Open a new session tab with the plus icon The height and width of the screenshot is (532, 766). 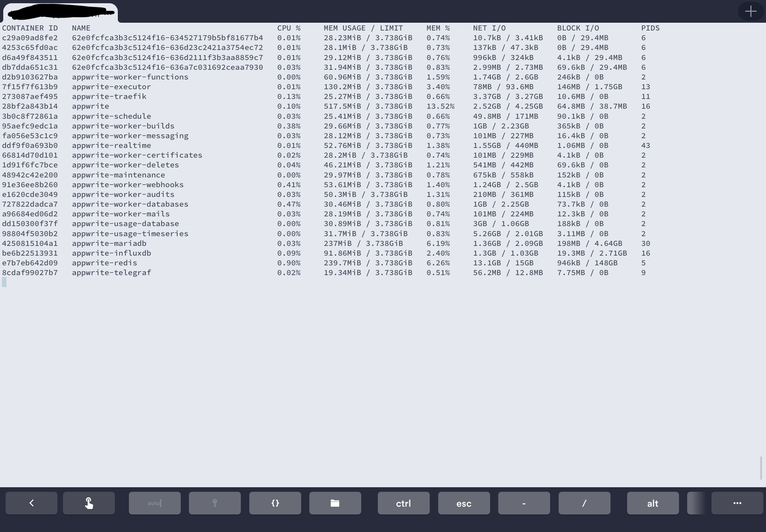pos(751,11)
